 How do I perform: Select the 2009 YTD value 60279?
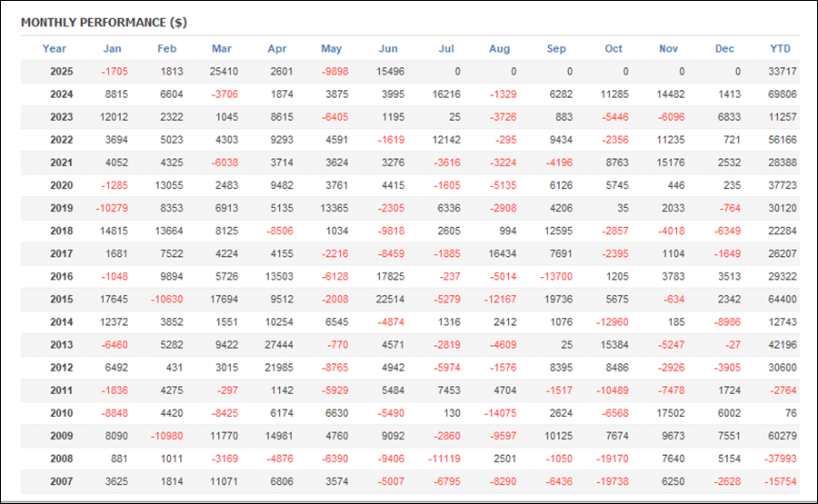click(783, 436)
